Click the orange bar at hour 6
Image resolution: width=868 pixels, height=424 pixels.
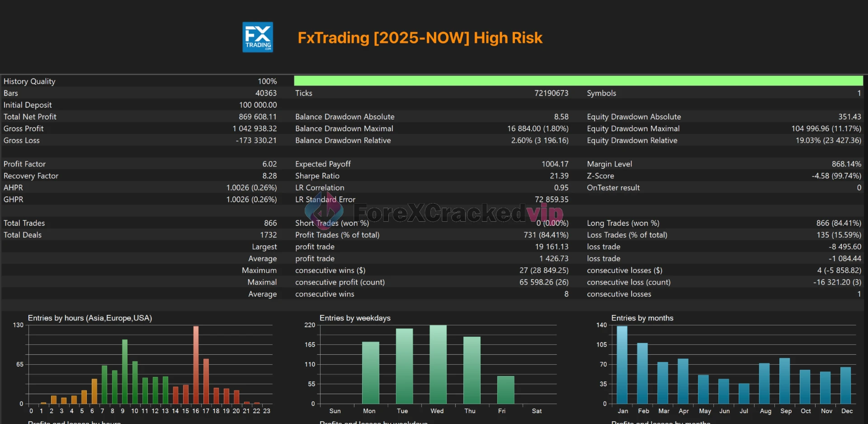coord(94,391)
